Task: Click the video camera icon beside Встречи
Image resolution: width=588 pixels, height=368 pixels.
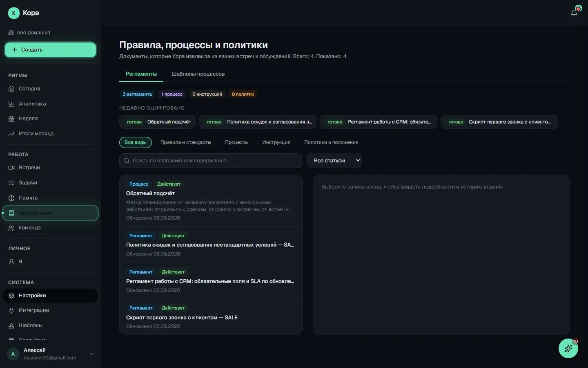Action: click(x=11, y=168)
